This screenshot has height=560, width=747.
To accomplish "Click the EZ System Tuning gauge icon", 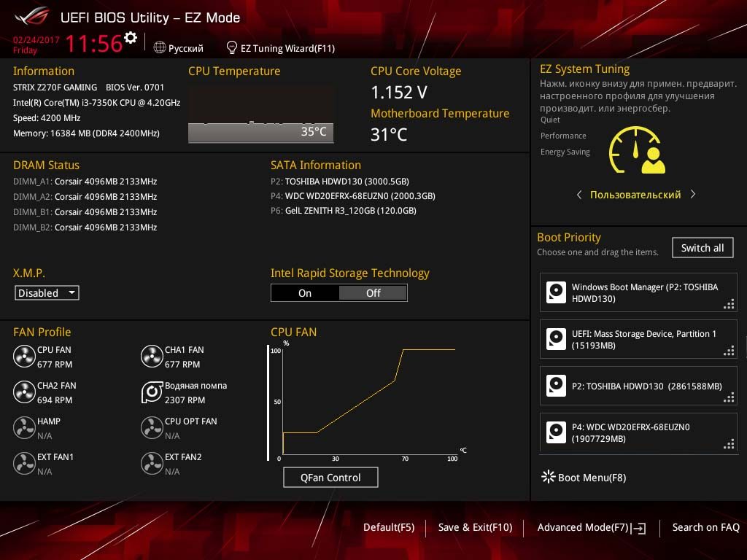I will point(637,150).
